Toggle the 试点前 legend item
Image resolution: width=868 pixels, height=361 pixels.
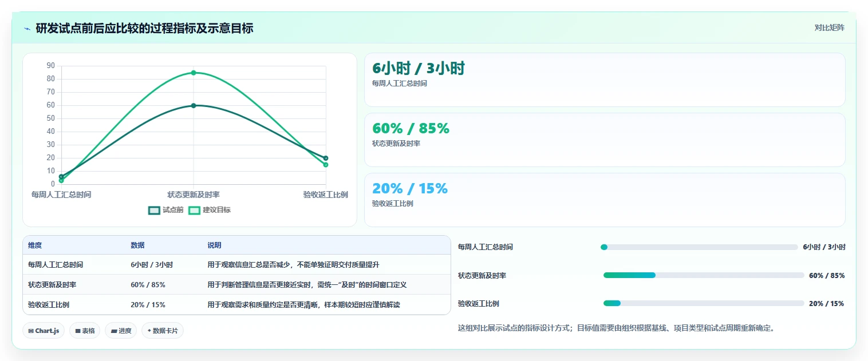pos(165,210)
